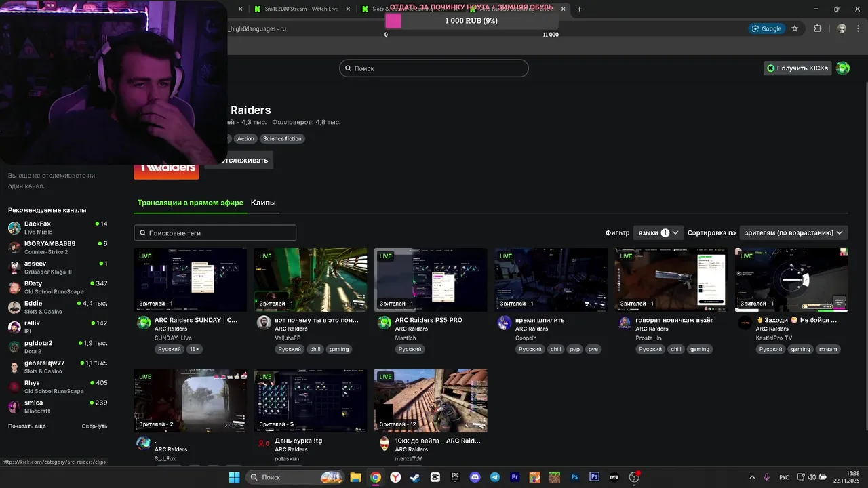
Task: Select Трансляции в прямом эфире tab
Action: (x=191, y=203)
